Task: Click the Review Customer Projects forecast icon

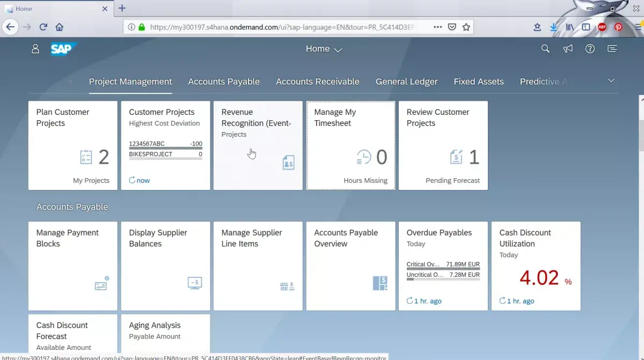Action: click(456, 157)
